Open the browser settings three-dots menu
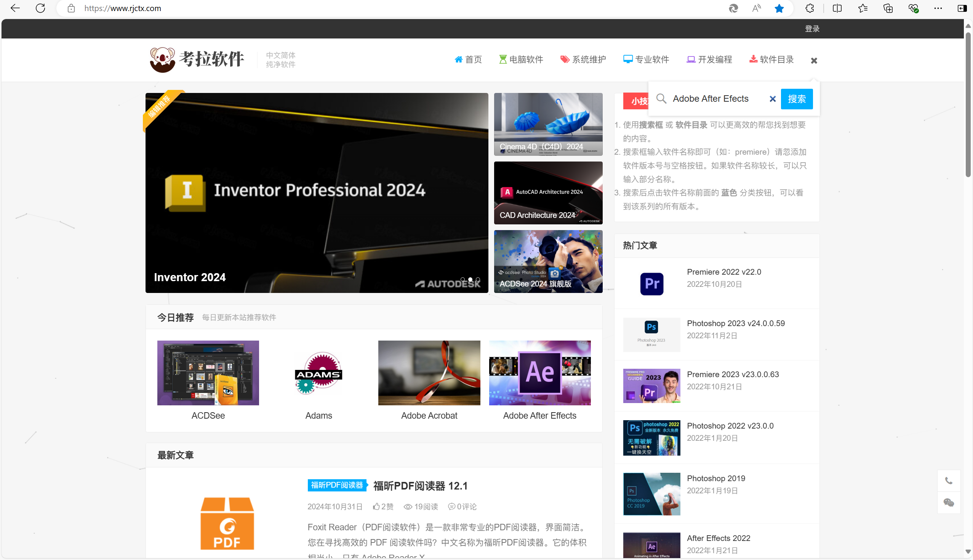Screen dimensions: 973x560 (x=938, y=8)
